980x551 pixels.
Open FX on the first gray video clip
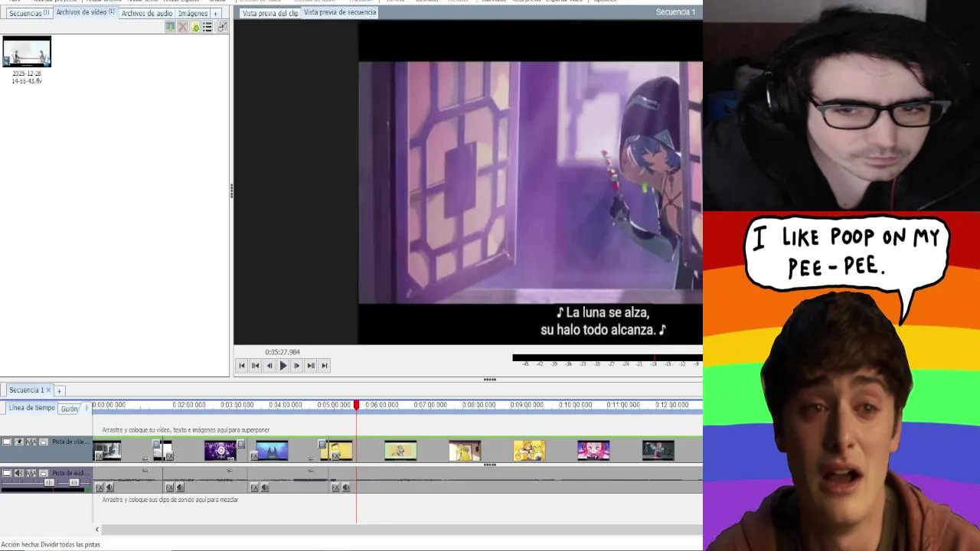[x=99, y=456]
